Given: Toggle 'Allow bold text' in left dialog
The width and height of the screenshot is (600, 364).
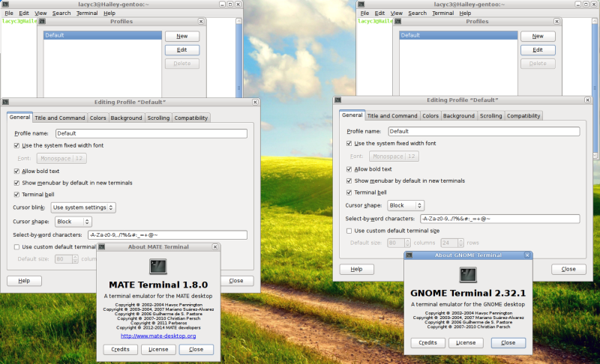Looking at the screenshot, I should coord(16,171).
